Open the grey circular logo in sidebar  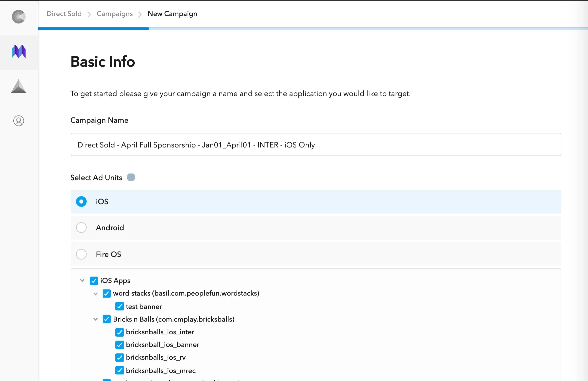pos(19,17)
